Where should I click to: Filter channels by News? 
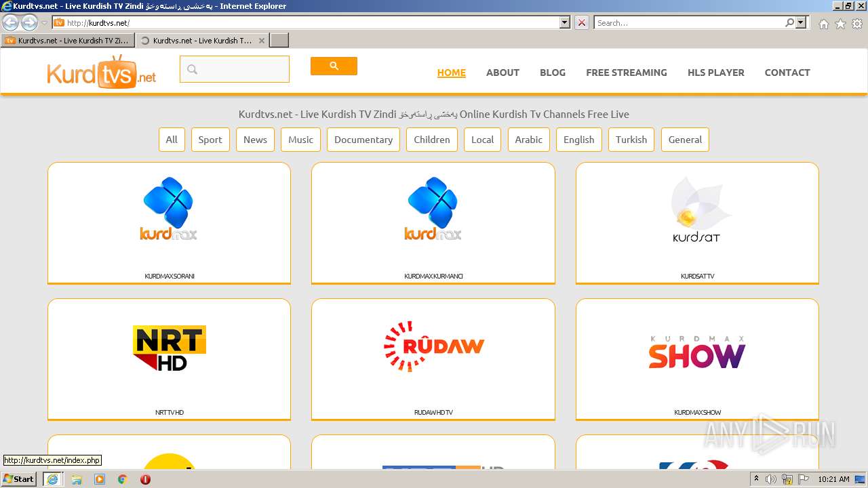point(256,140)
